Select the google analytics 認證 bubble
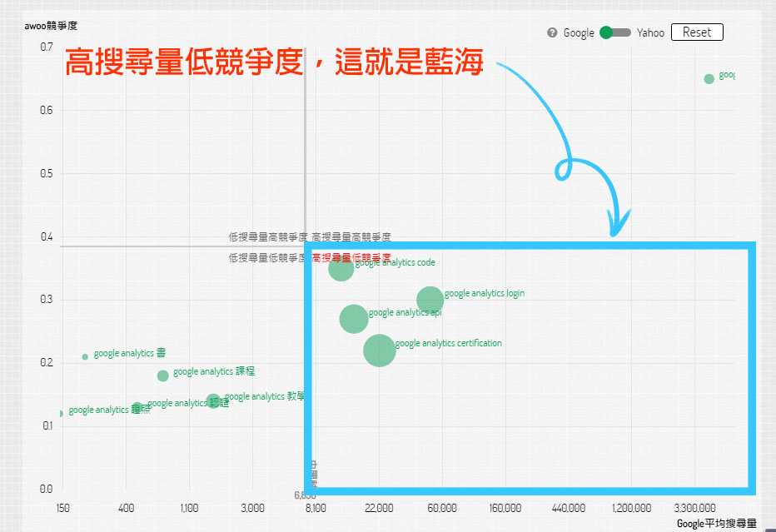776x532 pixels. tap(137, 408)
